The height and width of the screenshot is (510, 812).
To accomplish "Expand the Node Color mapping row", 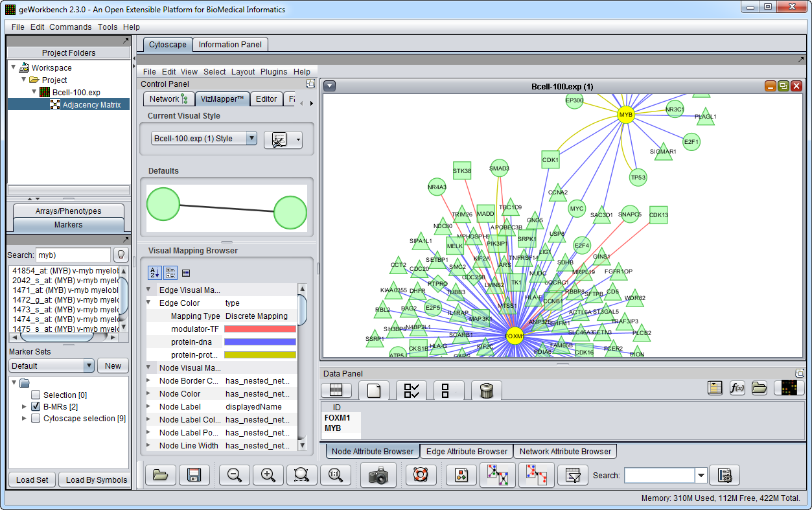I will pos(148,394).
